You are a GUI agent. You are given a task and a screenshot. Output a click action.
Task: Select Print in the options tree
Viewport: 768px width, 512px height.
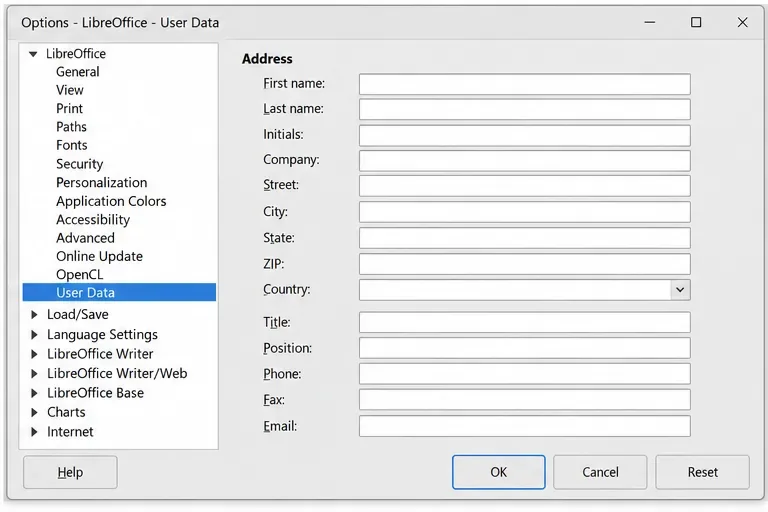click(x=69, y=109)
